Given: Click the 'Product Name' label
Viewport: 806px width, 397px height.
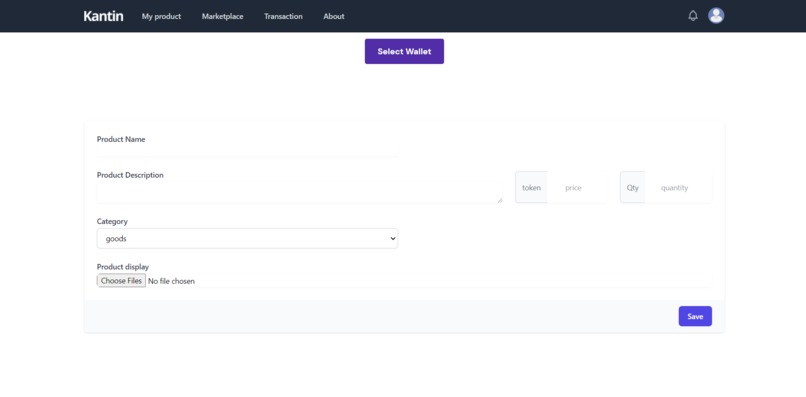Looking at the screenshot, I should (121, 139).
